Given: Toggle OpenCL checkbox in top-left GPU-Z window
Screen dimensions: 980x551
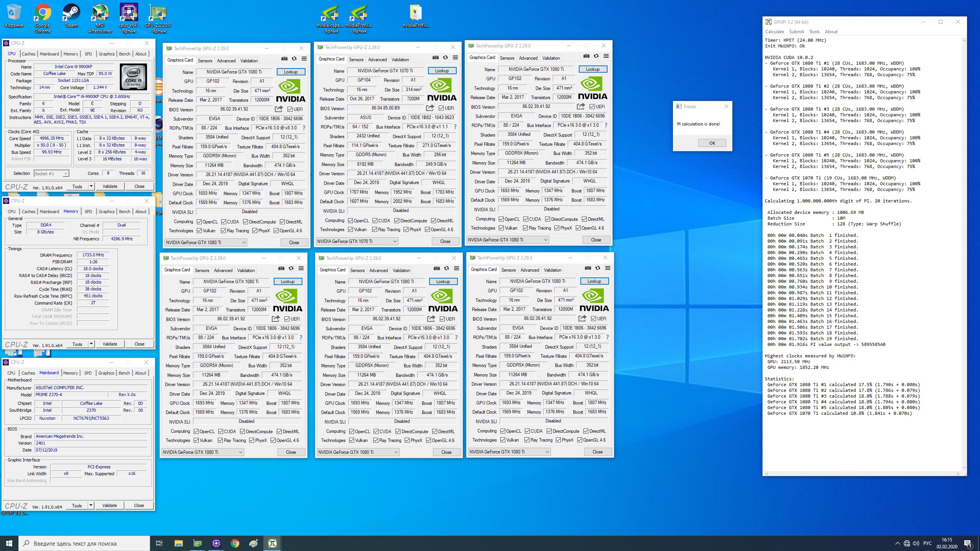Looking at the screenshot, I should coord(199,222).
